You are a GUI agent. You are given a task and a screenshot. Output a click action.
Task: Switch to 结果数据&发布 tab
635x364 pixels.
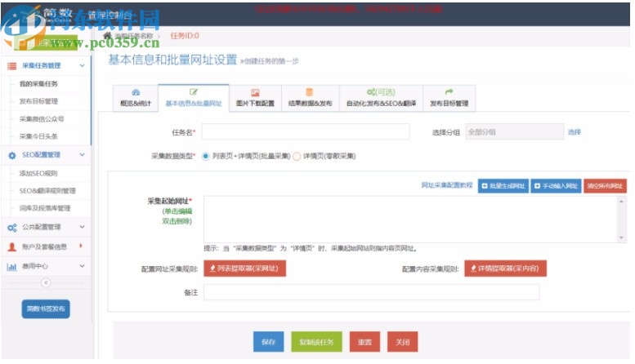[311, 98]
